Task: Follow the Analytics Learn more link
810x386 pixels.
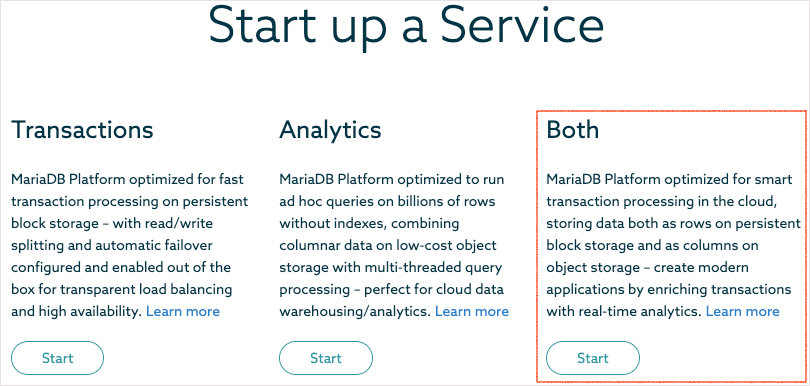Action: [x=472, y=311]
